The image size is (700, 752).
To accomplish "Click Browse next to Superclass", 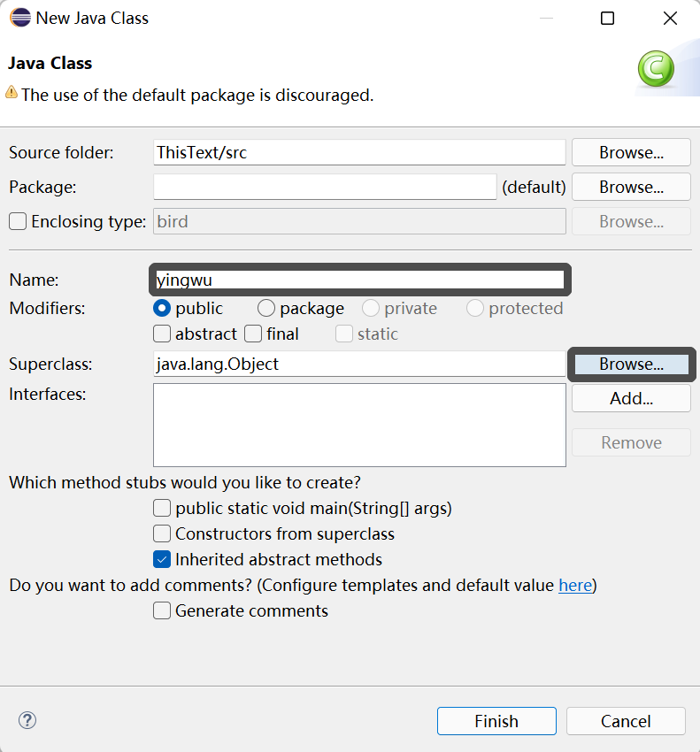I will 631,364.
